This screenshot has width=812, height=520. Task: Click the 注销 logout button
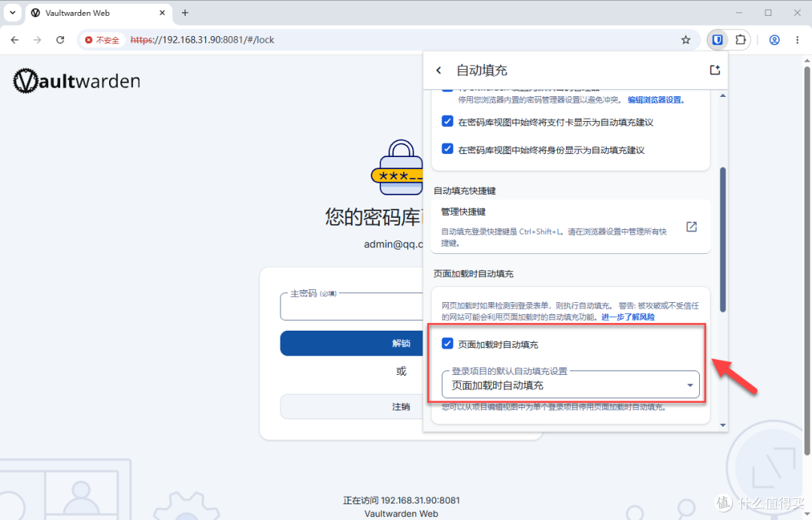[x=352, y=407]
